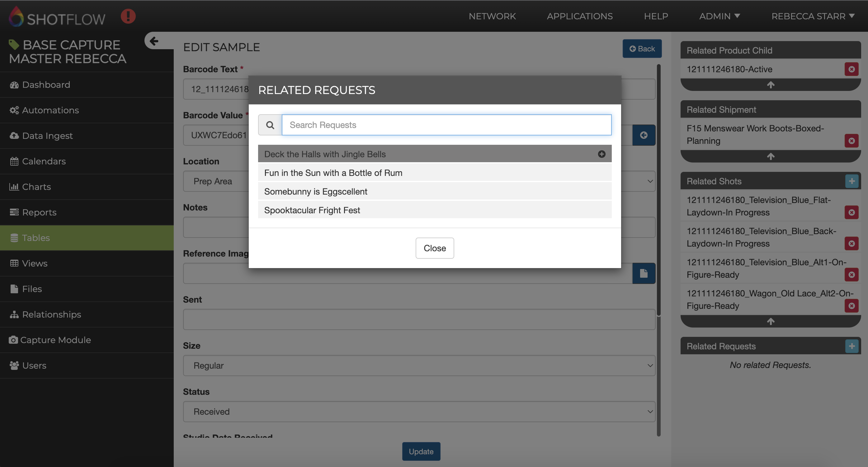Collapse sidebar with the back arrow icon
Image resolution: width=868 pixels, height=467 pixels.
(154, 41)
